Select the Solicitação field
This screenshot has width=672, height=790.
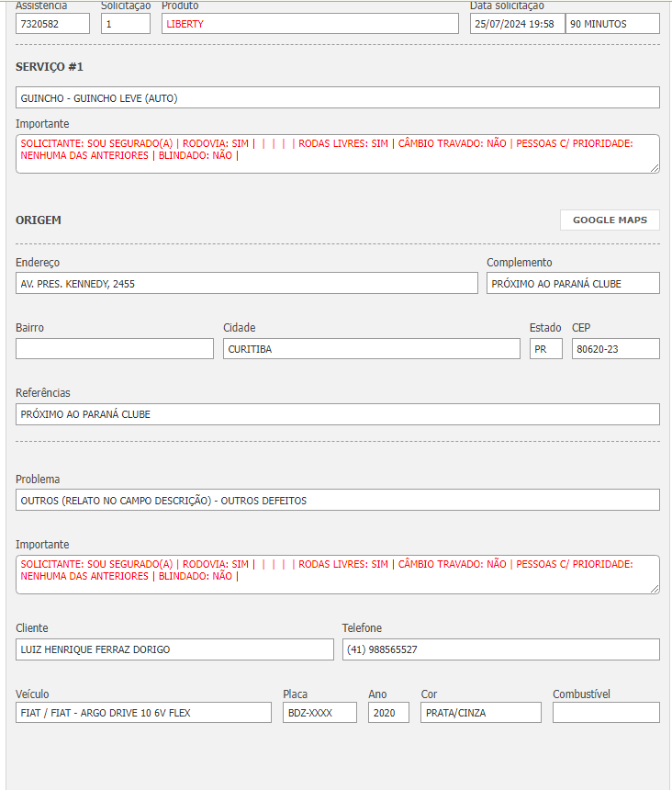click(x=125, y=24)
